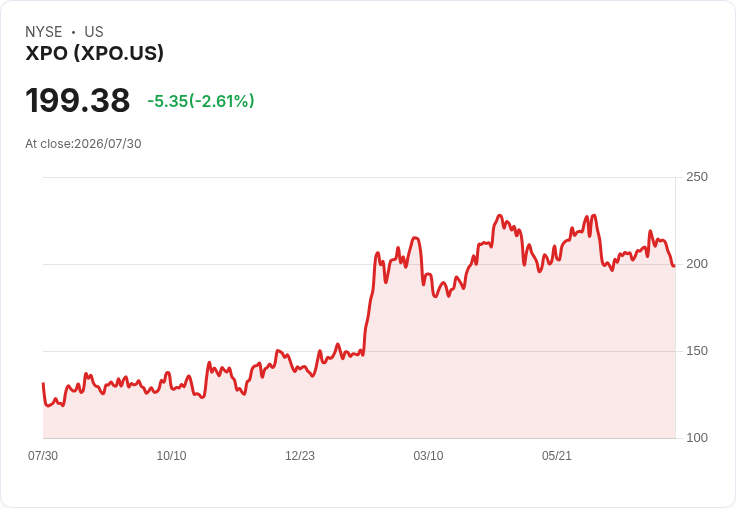The image size is (736, 508).
Task: Click the 03/10 date axis label
Action: pyautogui.click(x=428, y=456)
